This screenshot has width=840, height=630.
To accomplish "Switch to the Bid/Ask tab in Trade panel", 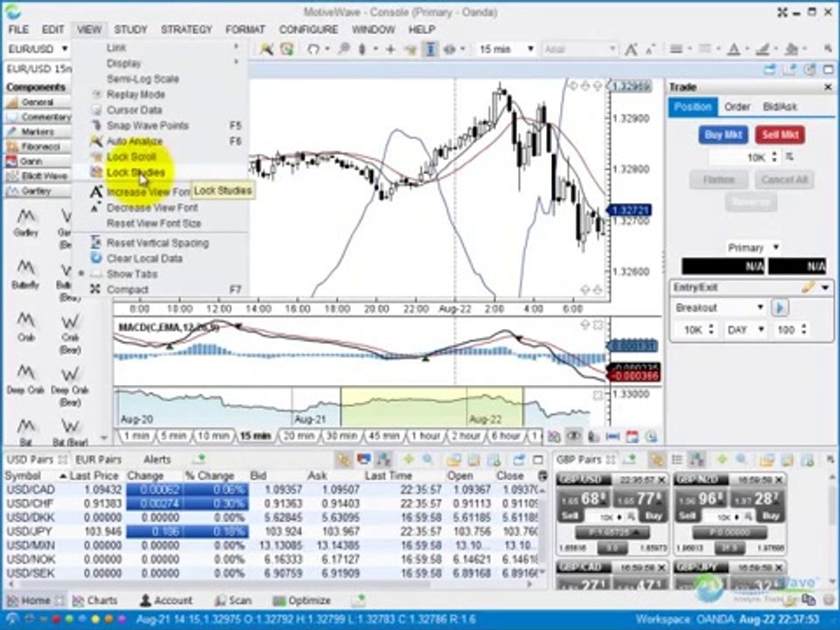I will point(780,107).
